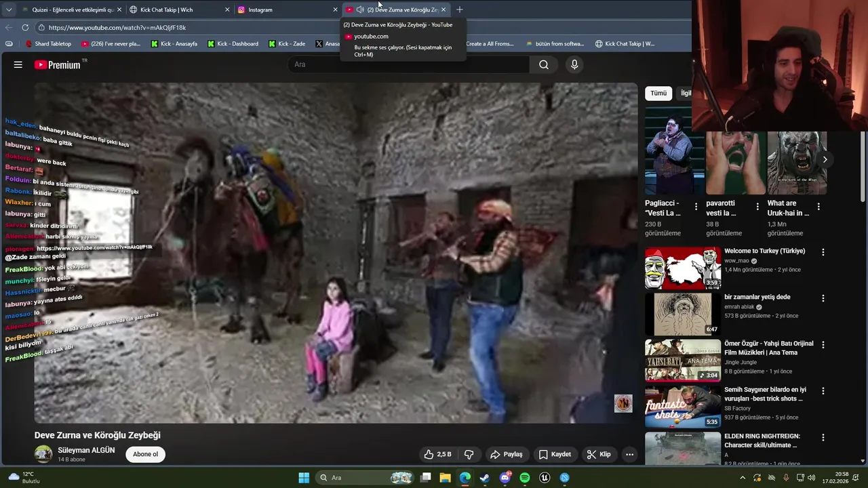Open the Semih Saygıner fantastic shots thumbnail

(683, 406)
